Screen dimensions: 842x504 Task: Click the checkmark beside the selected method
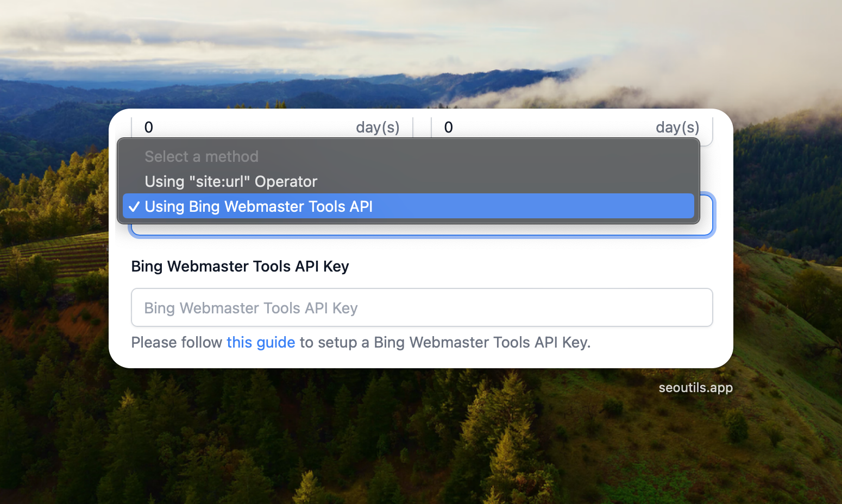134,207
